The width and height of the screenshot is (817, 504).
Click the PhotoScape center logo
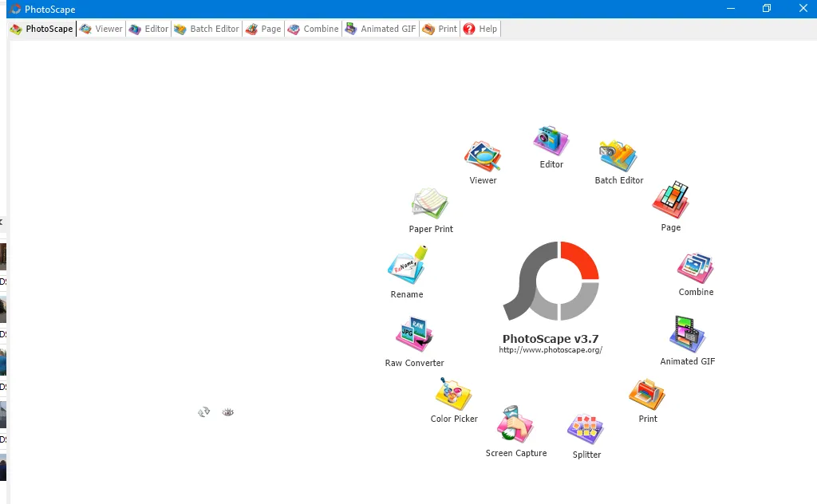tap(551, 281)
